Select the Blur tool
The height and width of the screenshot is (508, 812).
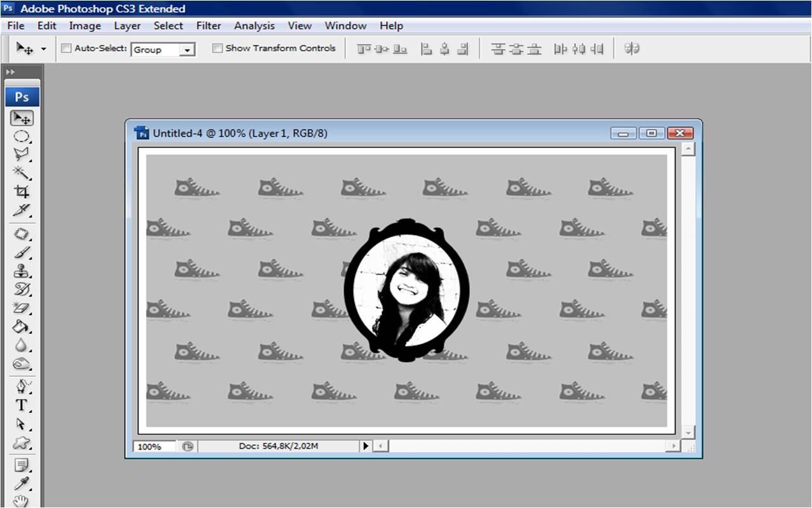click(x=22, y=345)
